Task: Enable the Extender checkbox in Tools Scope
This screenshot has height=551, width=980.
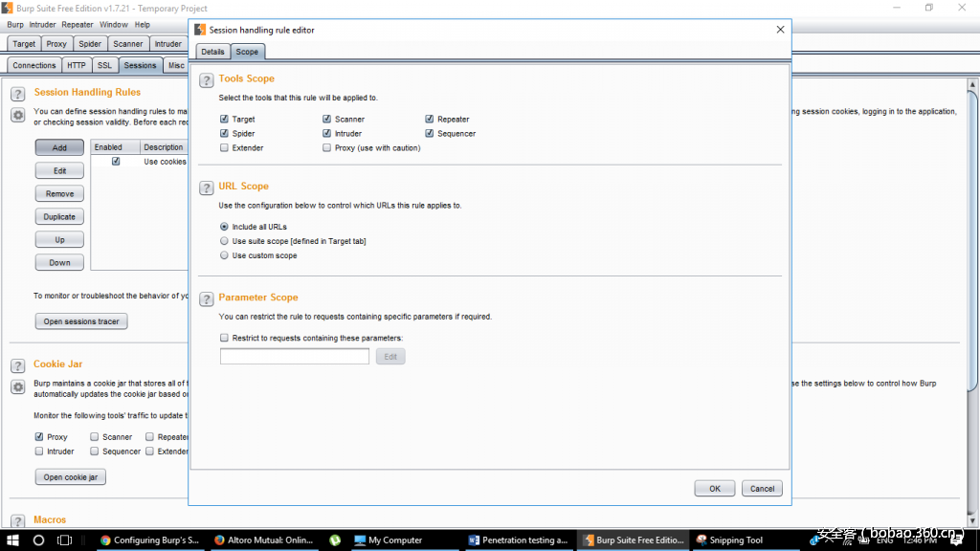Action: (224, 147)
